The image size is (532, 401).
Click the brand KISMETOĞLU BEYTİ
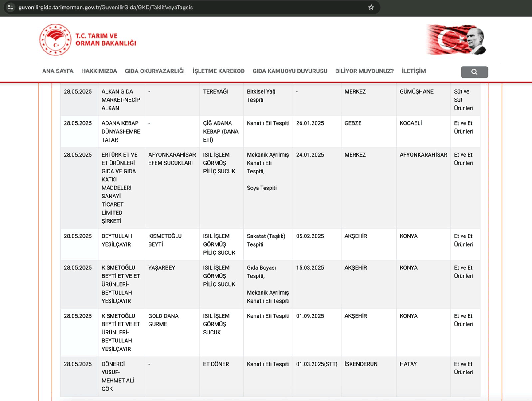(x=165, y=240)
